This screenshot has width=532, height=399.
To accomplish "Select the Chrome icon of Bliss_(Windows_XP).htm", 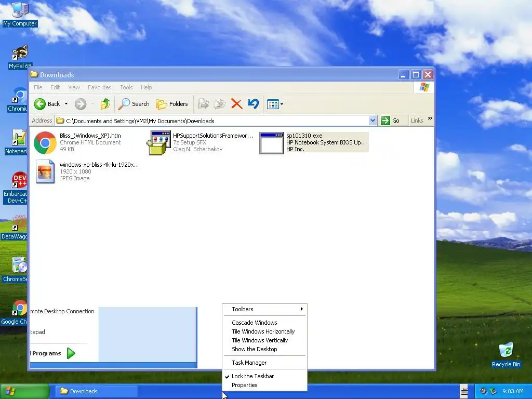I will (x=45, y=143).
